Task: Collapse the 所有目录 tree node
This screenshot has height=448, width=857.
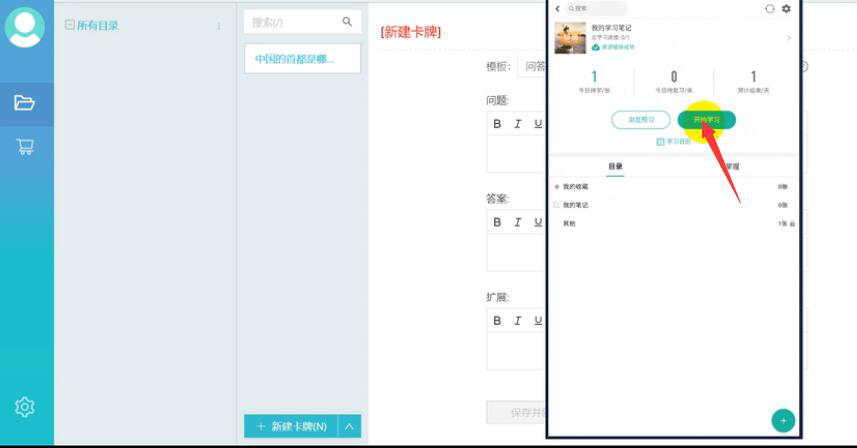Action: point(69,25)
